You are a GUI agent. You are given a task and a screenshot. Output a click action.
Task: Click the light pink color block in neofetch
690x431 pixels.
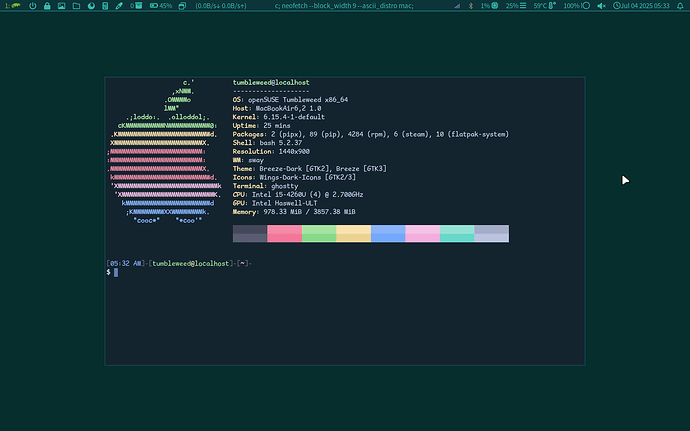click(422, 233)
